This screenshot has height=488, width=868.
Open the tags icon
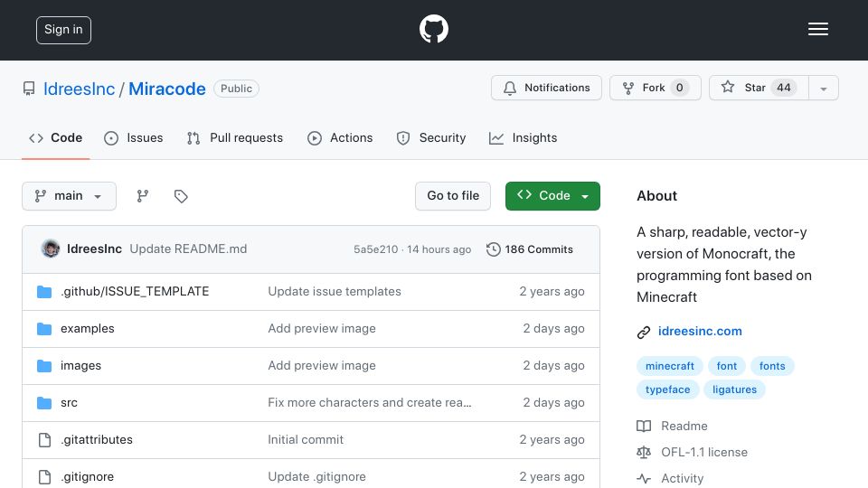(x=181, y=196)
